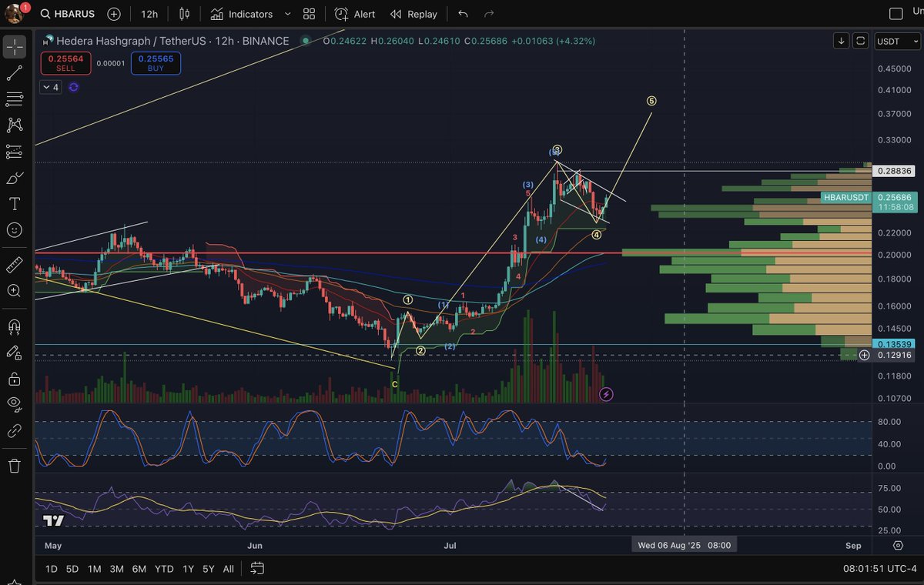Open the layout setup grid icon
This screenshot has width=924, height=585.
click(309, 14)
